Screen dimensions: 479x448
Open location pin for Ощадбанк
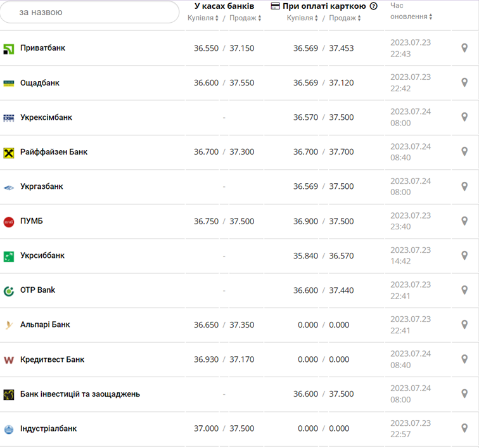pos(464,83)
